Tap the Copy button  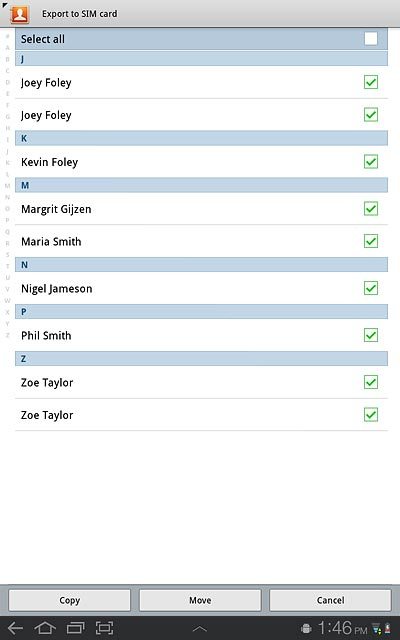(69, 600)
